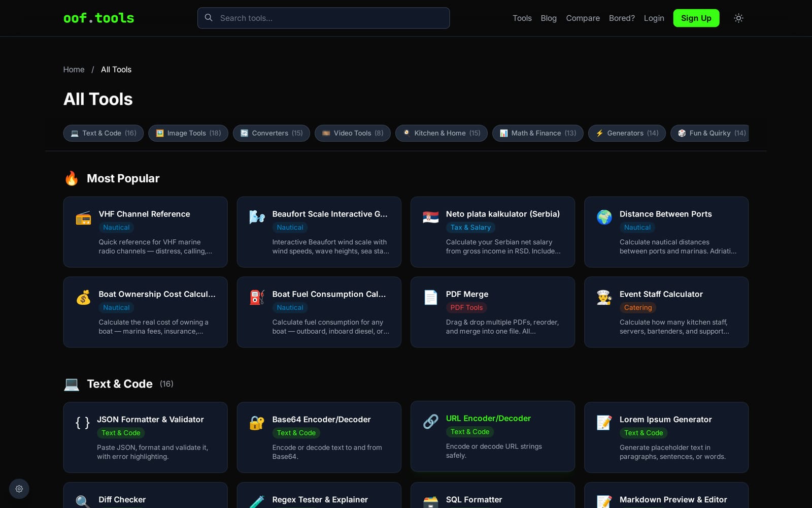Open the SQL Formatter card title
Screen dimensions: 812x508
tap(473, 500)
